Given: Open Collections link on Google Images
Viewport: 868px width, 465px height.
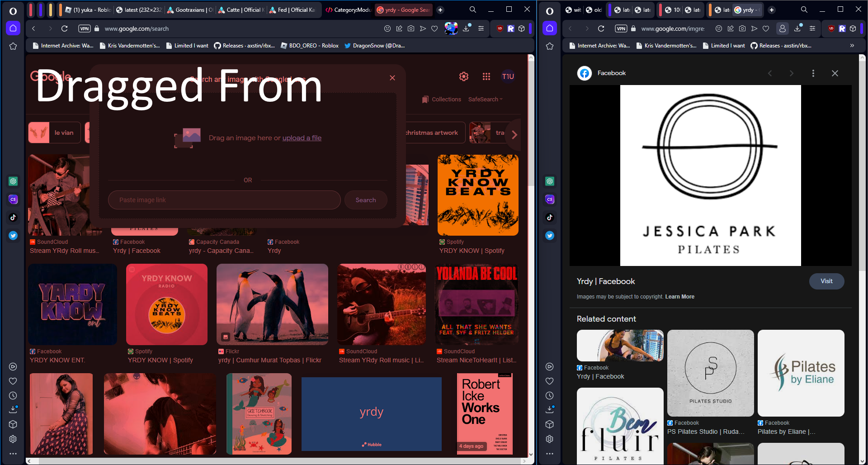Looking at the screenshot, I should (x=442, y=100).
